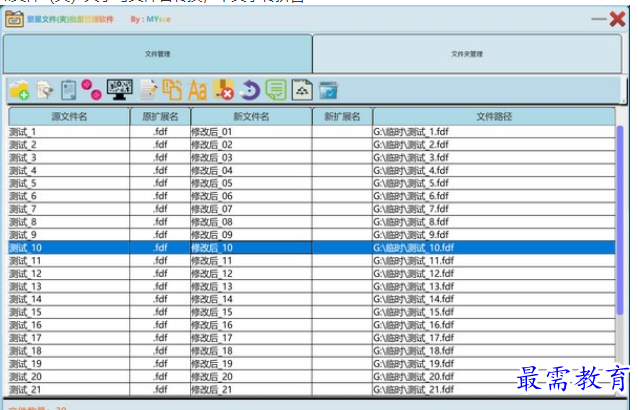The height and width of the screenshot is (410, 638).
Task: Select the row 测试_1
Action: (312, 132)
